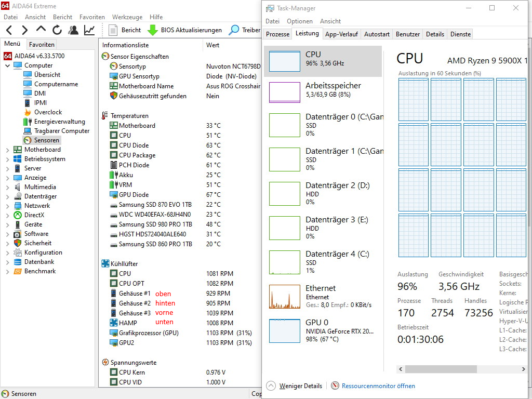Switch to App-Verlauf tab in Task-Manager
The width and height of the screenshot is (532, 399).
coord(341,34)
